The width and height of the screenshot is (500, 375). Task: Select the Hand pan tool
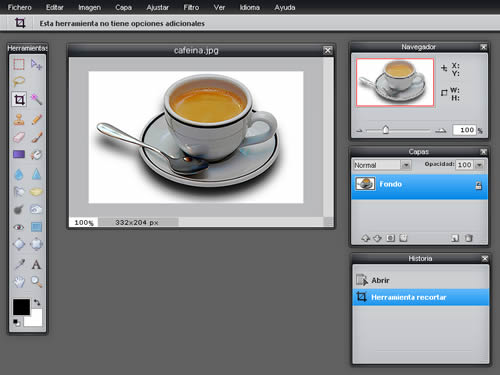coord(19,282)
